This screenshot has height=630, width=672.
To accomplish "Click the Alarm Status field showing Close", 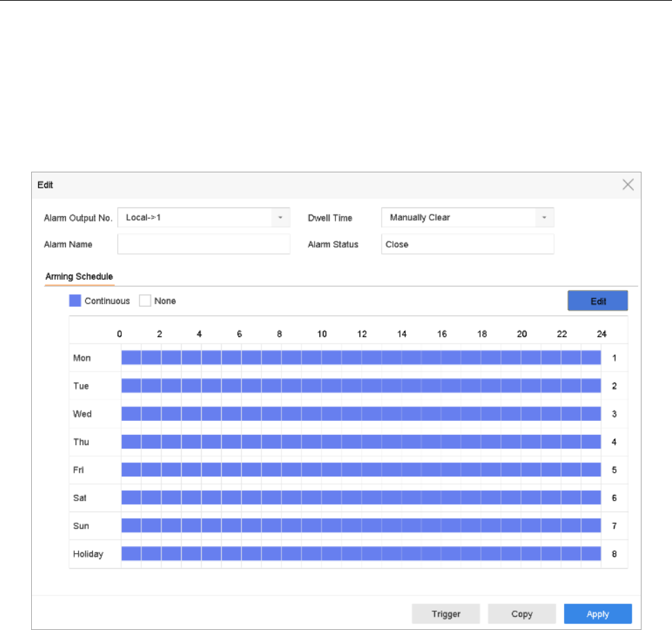I will [468, 244].
